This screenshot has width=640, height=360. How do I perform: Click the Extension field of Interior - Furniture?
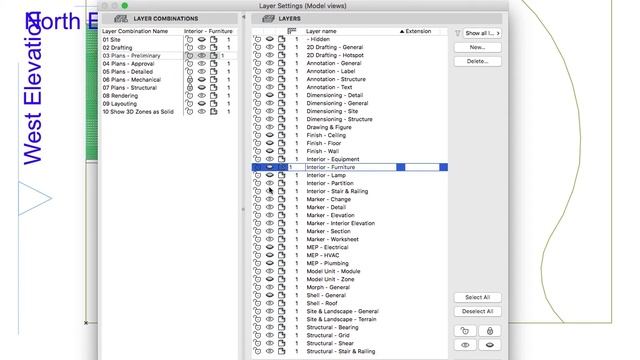tap(422, 167)
